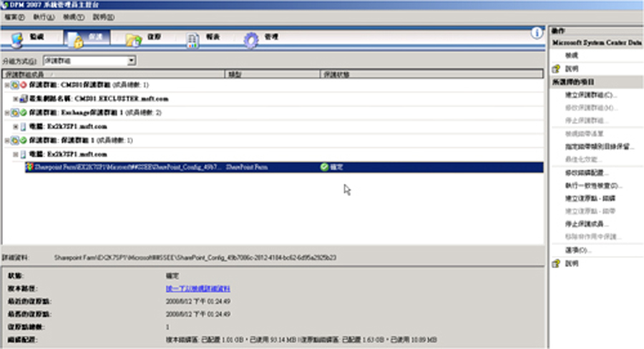
Task: Click 檢視 in the actions pane
Action: tap(571, 56)
